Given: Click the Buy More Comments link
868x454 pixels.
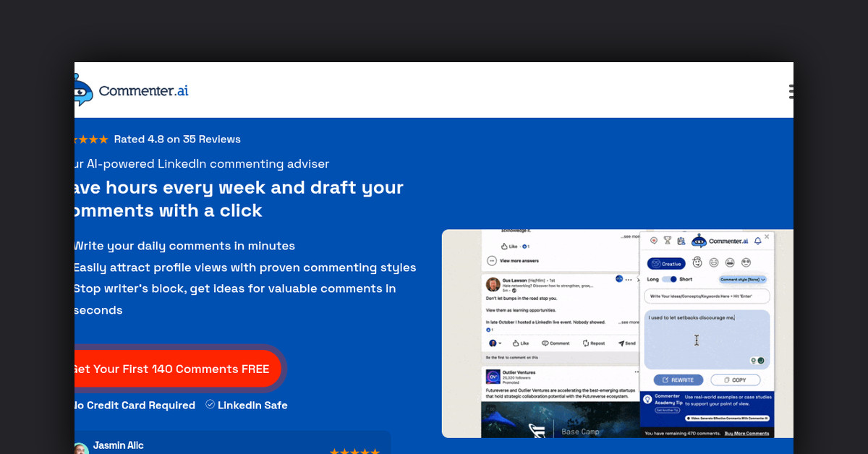Looking at the screenshot, I should pos(747,433).
